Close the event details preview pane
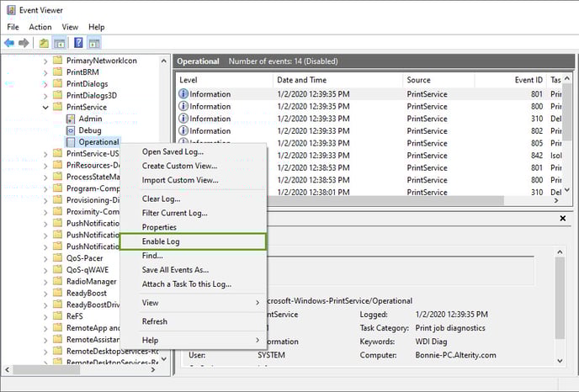 click(563, 218)
